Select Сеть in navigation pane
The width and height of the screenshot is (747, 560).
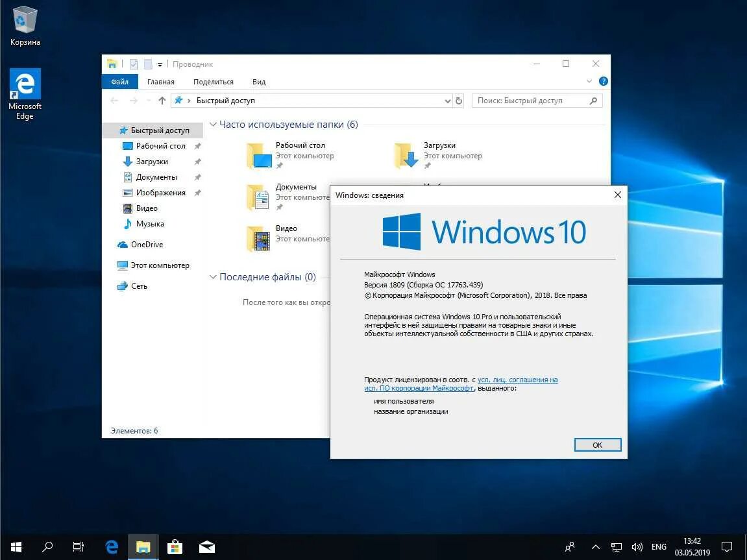pyautogui.click(x=153, y=286)
